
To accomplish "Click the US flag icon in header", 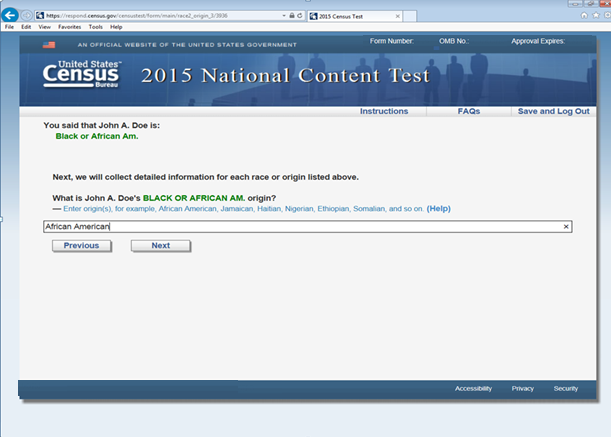I will point(49,45).
